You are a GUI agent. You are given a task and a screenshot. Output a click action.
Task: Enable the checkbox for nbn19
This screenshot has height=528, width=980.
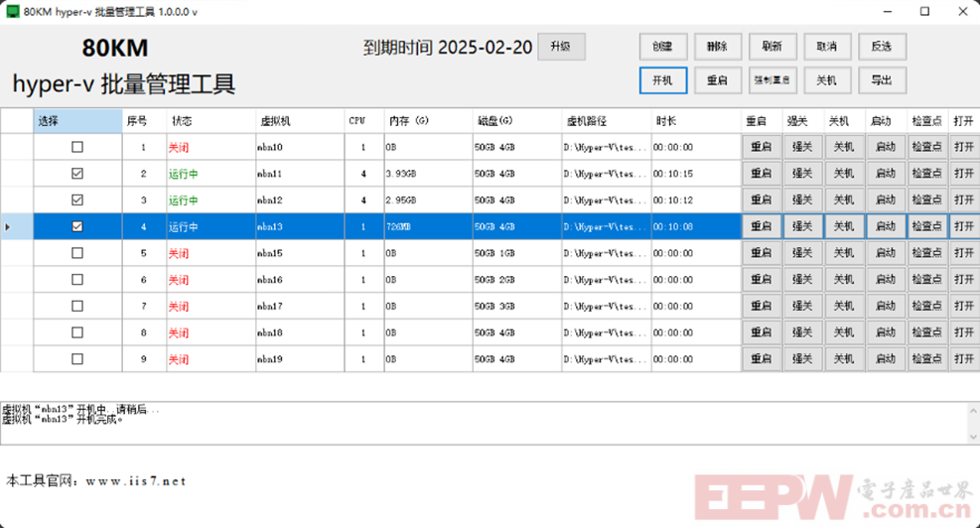[x=77, y=358]
